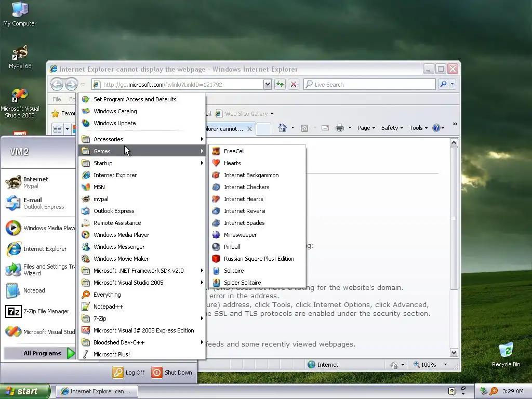Click the Stop button in IE address bar
The width and height of the screenshot is (532, 399).
pyautogui.click(x=294, y=85)
